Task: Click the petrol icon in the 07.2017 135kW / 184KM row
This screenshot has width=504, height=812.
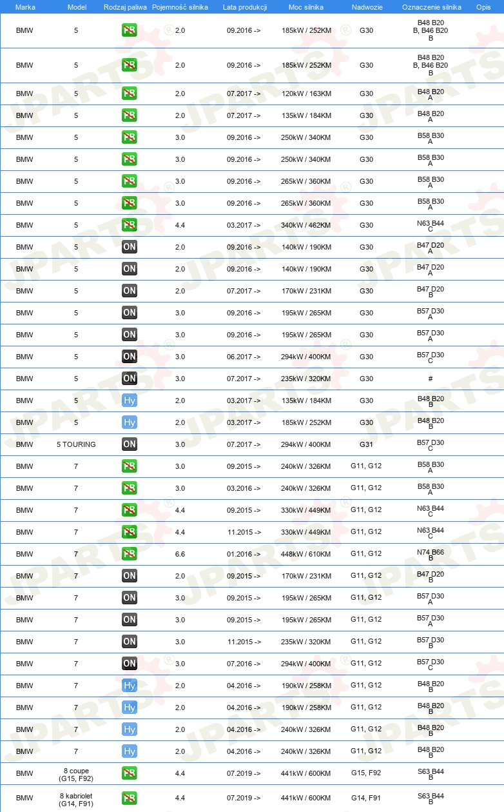Action: (130, 115)
